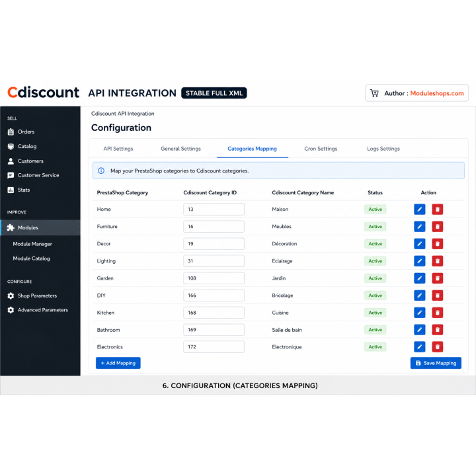Select the Categories Mapping tab

252,149
